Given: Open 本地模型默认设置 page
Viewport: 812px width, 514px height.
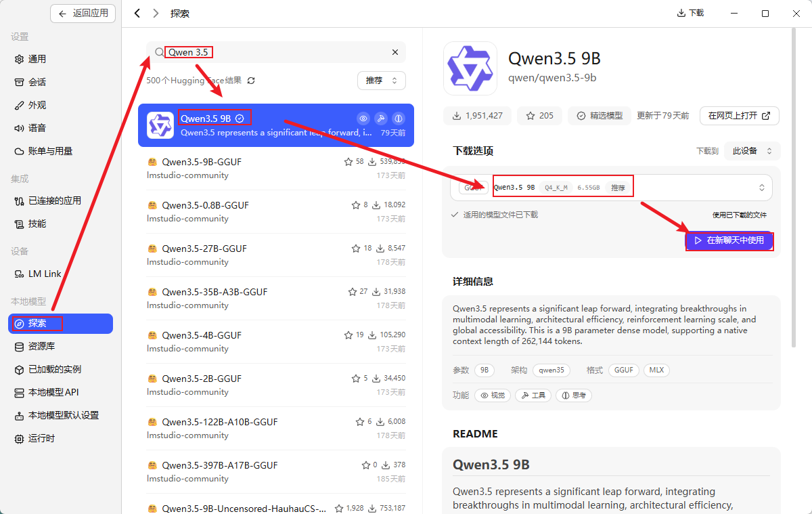Looking at the screenshot, I should 61,415.
